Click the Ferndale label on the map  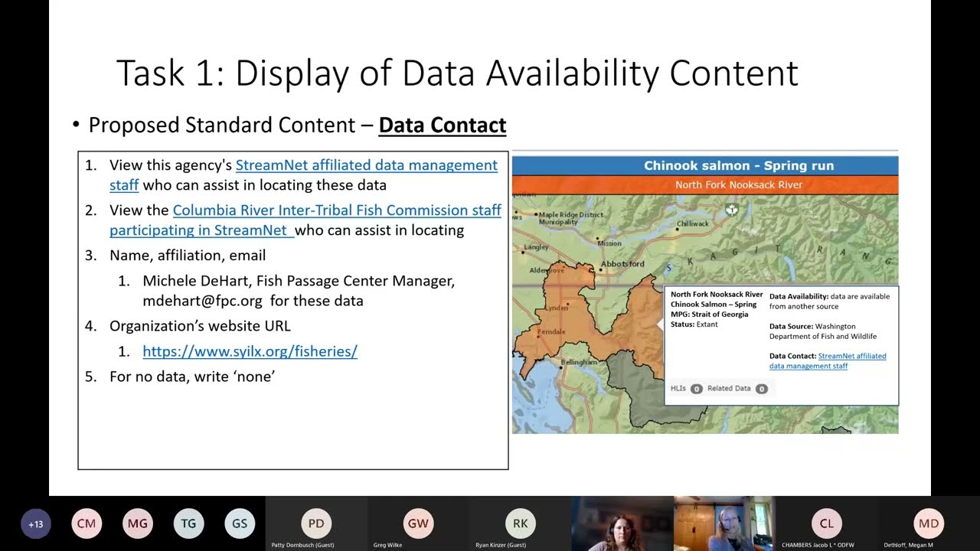pos(551,332)
